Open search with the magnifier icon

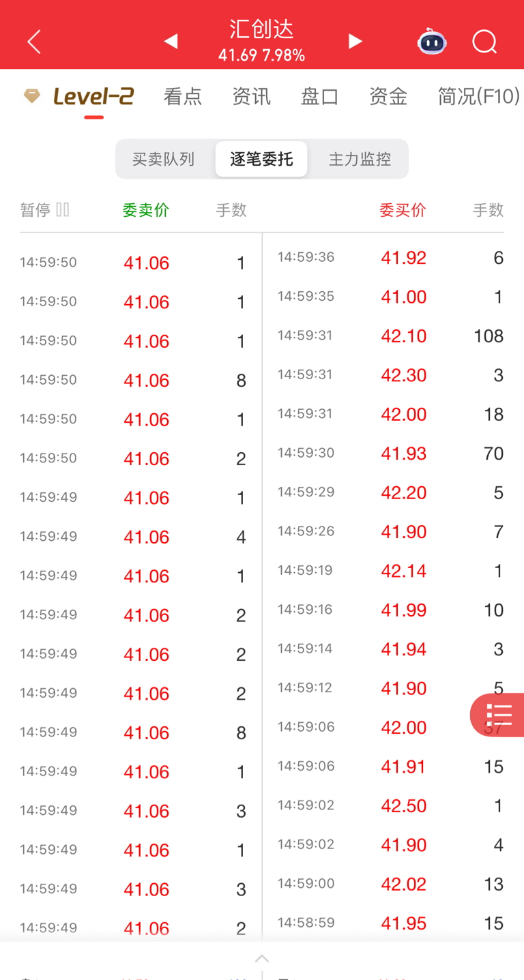click(484, 42)
